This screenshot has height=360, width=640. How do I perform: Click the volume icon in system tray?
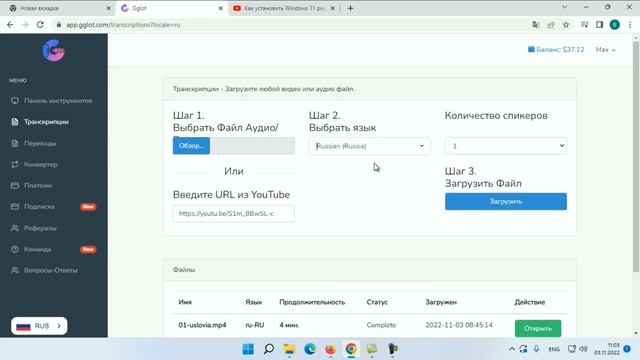click(x=584, y=349)
